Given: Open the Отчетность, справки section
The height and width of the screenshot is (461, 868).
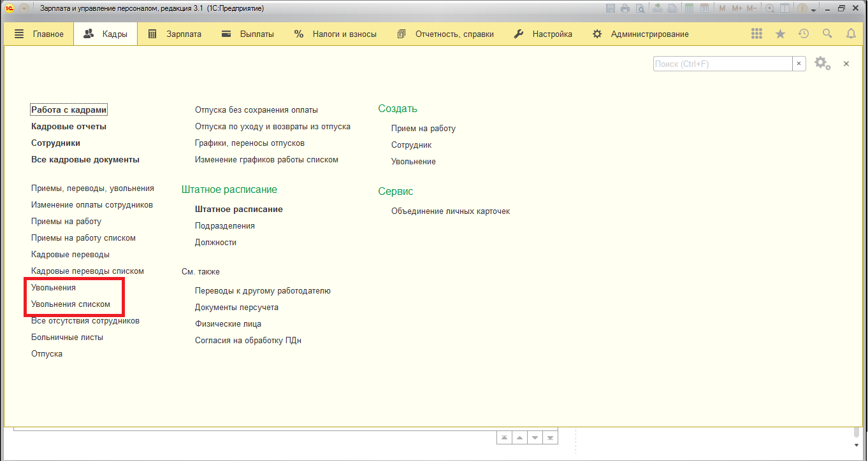Looking at the screenshot, I should tap(445, 34).
